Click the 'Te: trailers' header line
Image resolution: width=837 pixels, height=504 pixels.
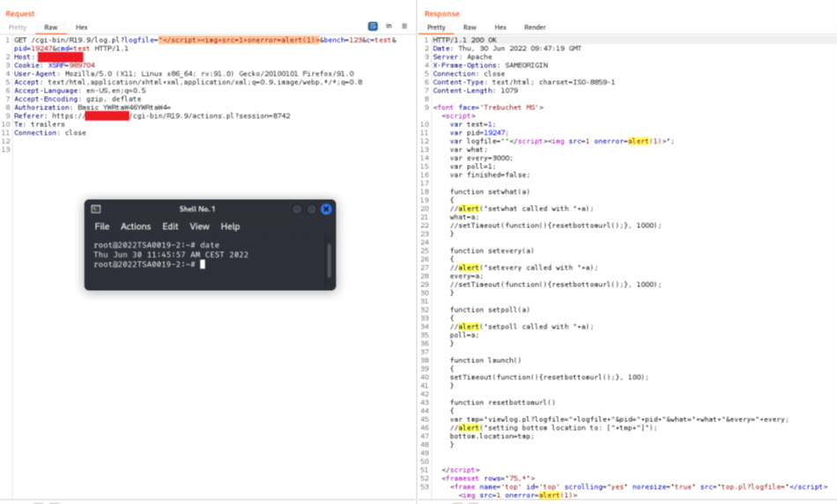point(40,124)
